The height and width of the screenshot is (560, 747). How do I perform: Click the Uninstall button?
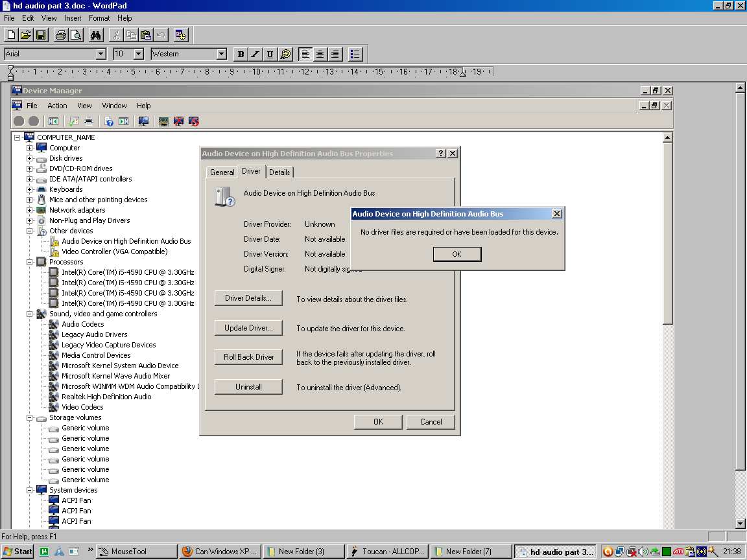tap(248, 387)
